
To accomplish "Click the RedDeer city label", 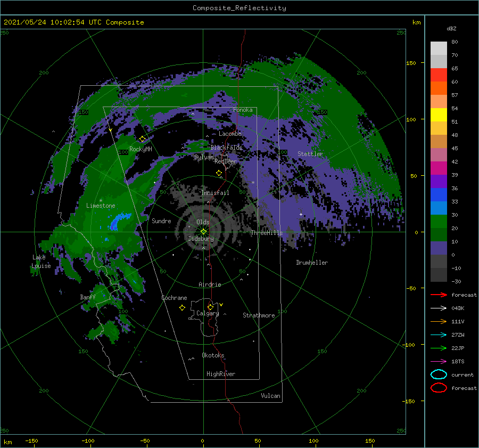I will pyautogui.click(x=226, y=161).
